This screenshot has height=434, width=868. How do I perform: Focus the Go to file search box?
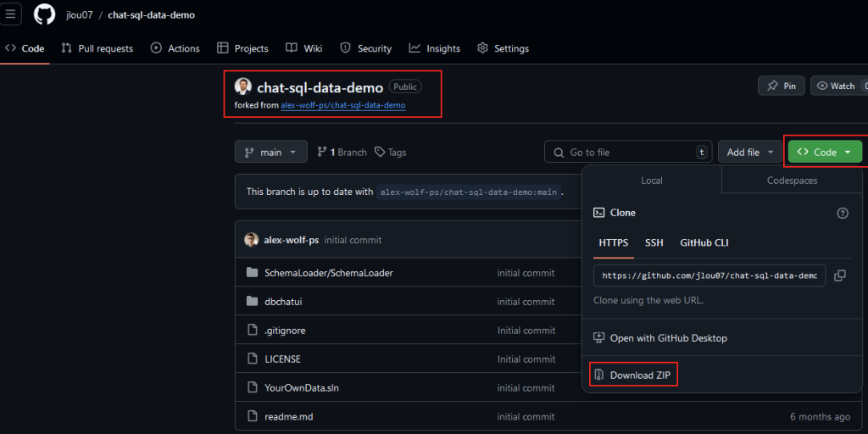(628, 152)
